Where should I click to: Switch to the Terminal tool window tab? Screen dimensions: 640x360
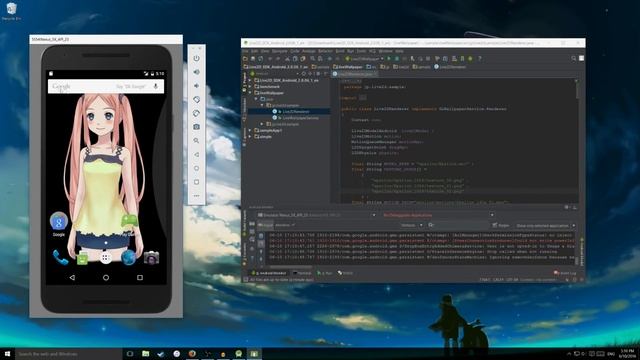coord(302,273)
